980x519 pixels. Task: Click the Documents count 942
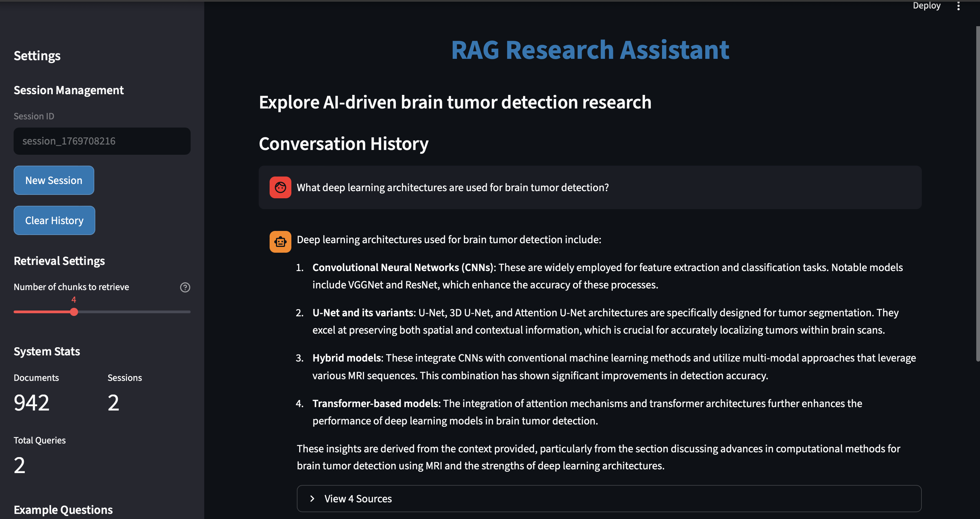32,403
